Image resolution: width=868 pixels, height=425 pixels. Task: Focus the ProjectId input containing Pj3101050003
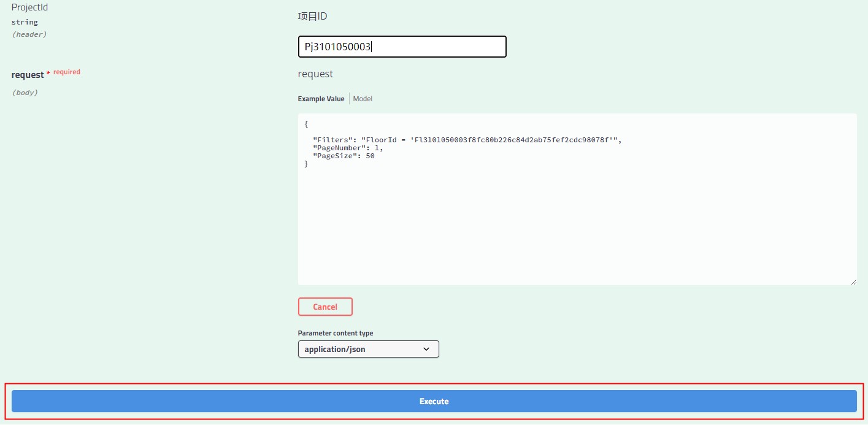[402, 47]
